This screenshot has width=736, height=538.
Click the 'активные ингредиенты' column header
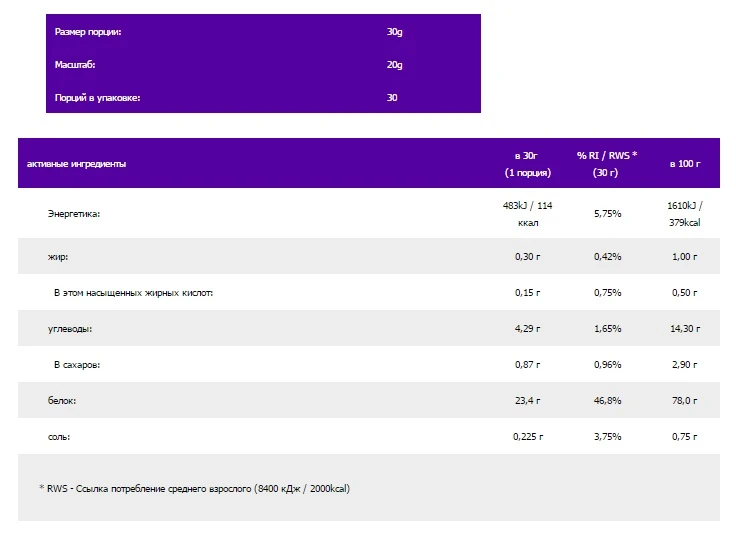tap(76, 163)
